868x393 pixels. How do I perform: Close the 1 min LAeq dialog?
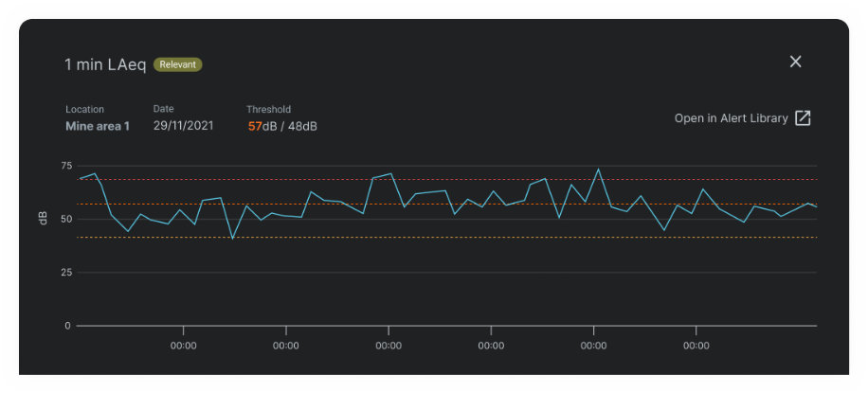point(795,62)
